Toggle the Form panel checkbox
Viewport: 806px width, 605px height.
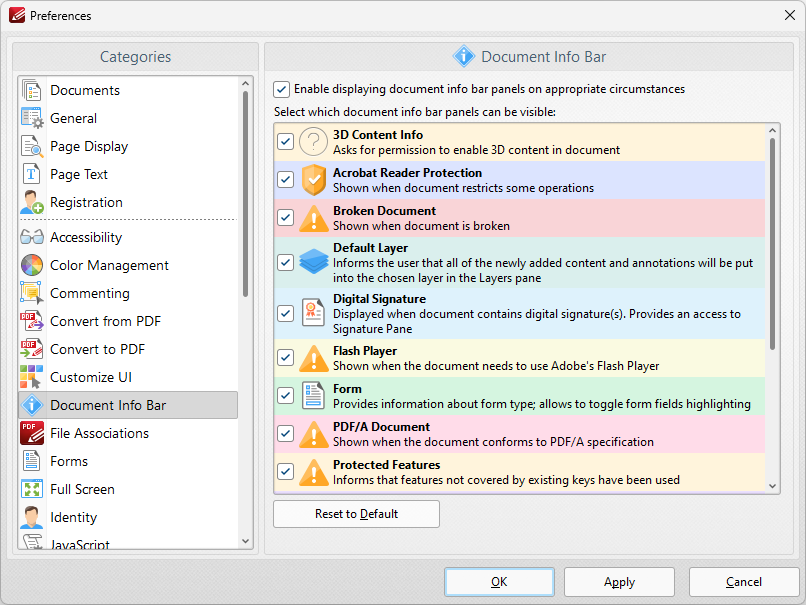285,396
